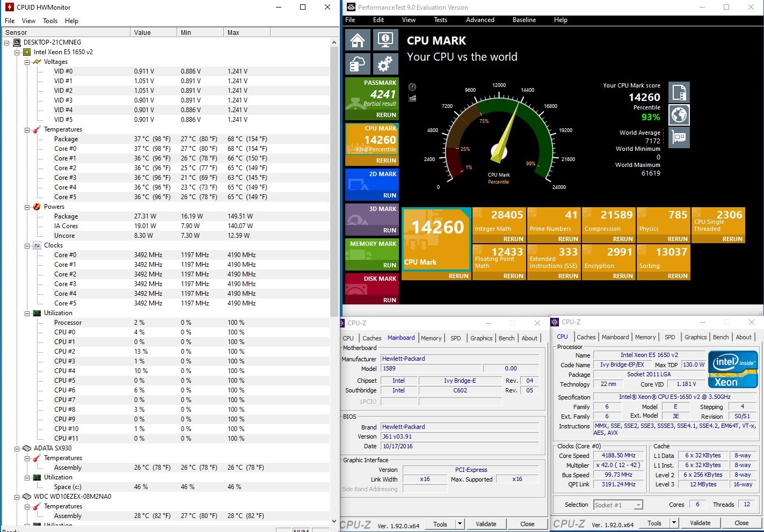Open HWMonitor File menu
The image size is (764, 532).
tap(10, 21)
